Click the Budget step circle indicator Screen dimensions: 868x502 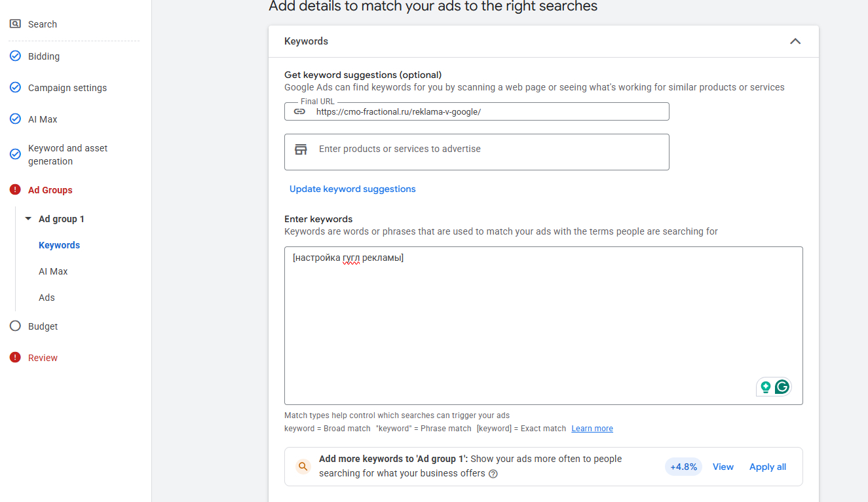click(x=15, y=326)
